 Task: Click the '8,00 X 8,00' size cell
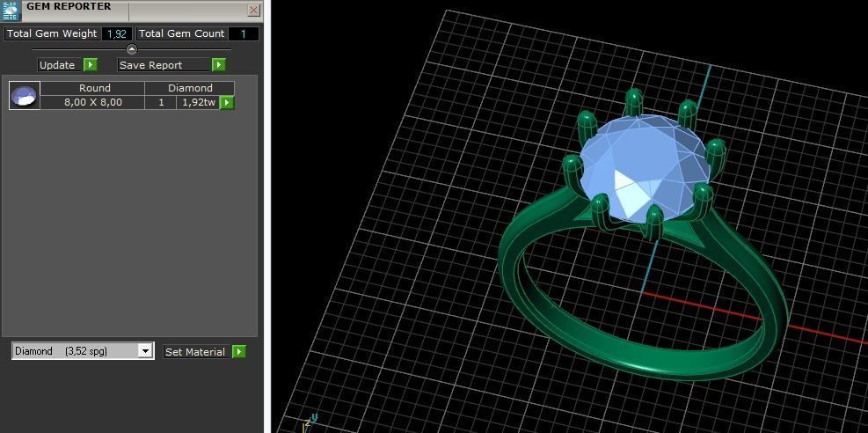93,102
